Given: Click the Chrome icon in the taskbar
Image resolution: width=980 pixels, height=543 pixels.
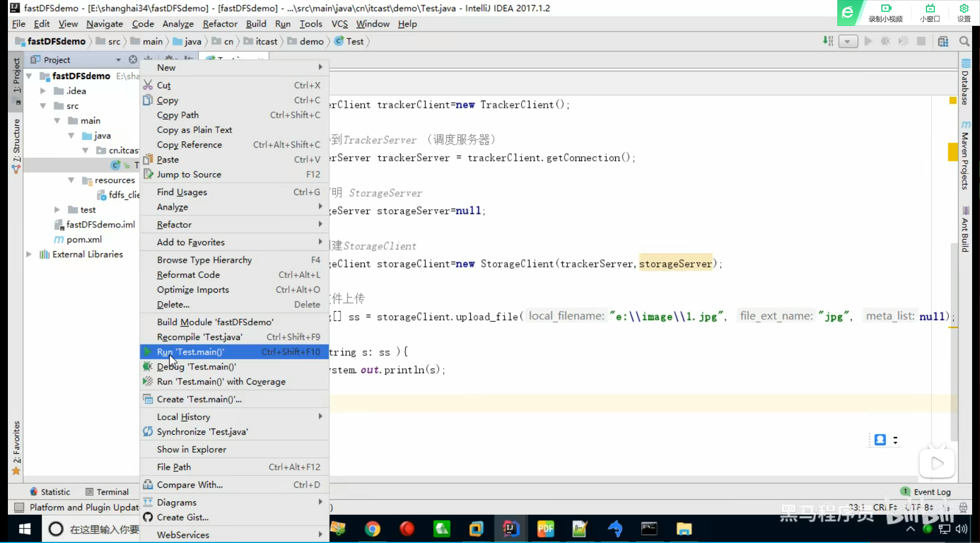Looking at the screenshot, I should [x=372, y=529].
